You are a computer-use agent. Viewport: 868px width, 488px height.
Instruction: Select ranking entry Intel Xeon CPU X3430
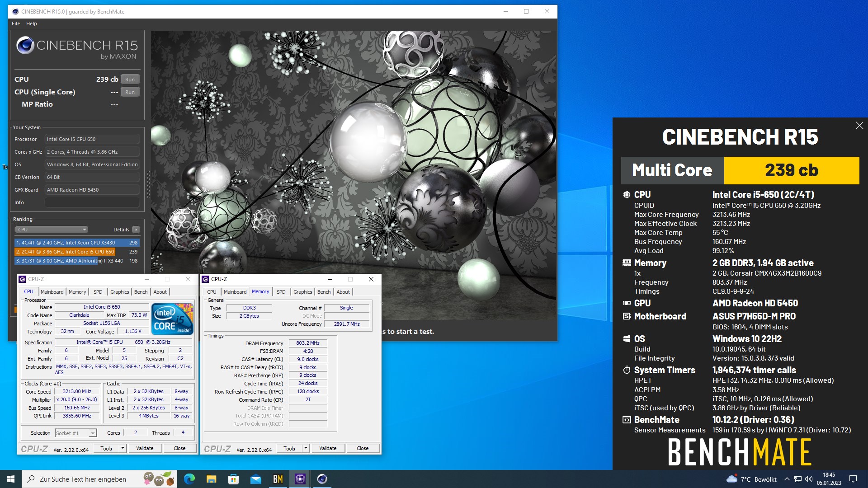point(77,243)
